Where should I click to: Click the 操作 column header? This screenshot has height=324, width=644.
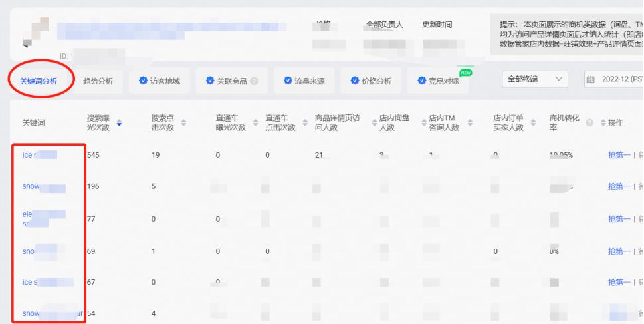615,123
